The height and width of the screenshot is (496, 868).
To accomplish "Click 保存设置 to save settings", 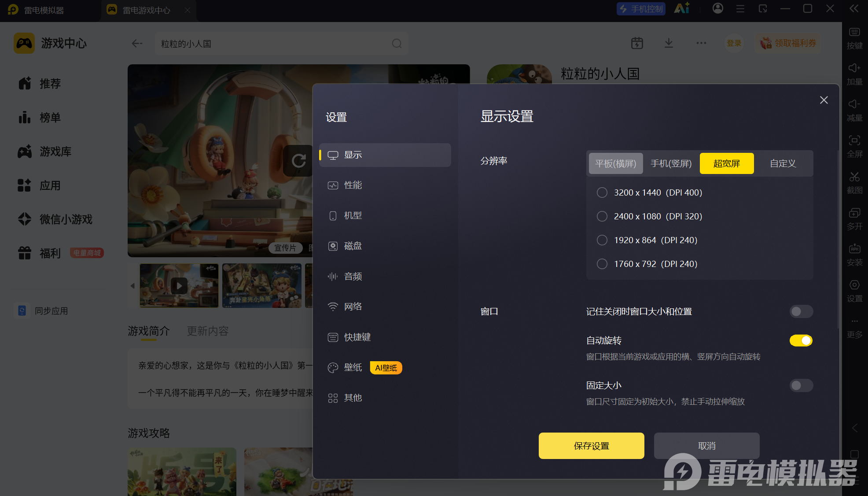I will pos(592,446).
